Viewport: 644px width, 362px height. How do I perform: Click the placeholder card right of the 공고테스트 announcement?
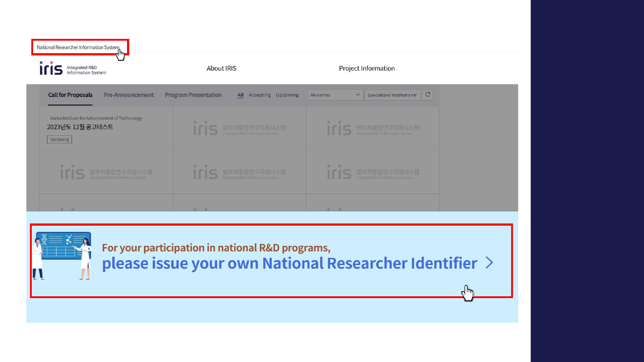[239, 129]
